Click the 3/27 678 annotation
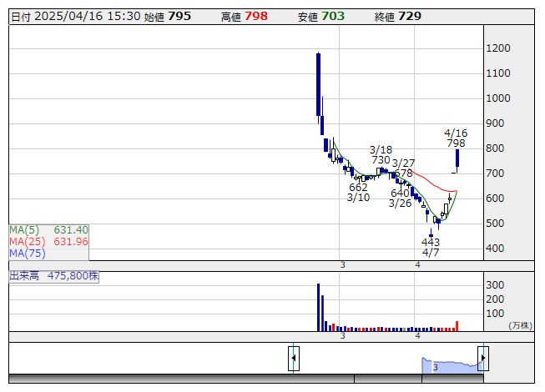 (403, 168)
